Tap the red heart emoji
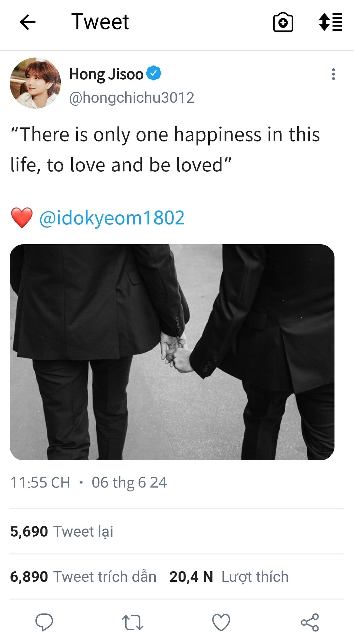Image resolution: width=354 pixels, height=644 pixels. [x=22, y=218]
